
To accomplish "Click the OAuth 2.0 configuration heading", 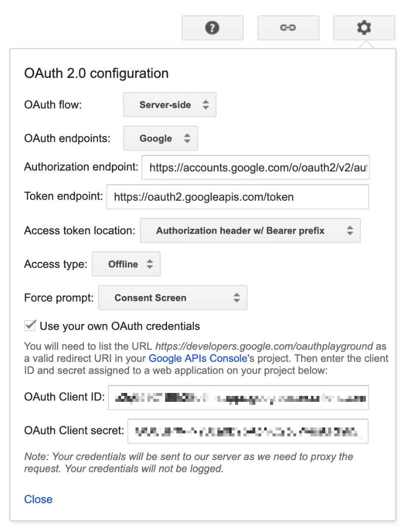I will point(97,73).
